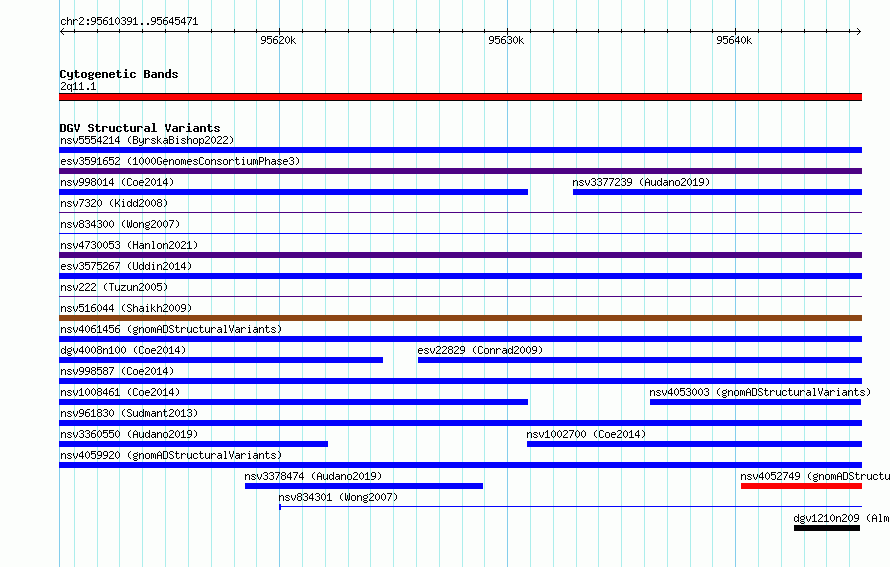This screenshot has height=567, width=890.
Task: Click the red nsv4052749 variant bar
Action: click(x=801, y=486)
